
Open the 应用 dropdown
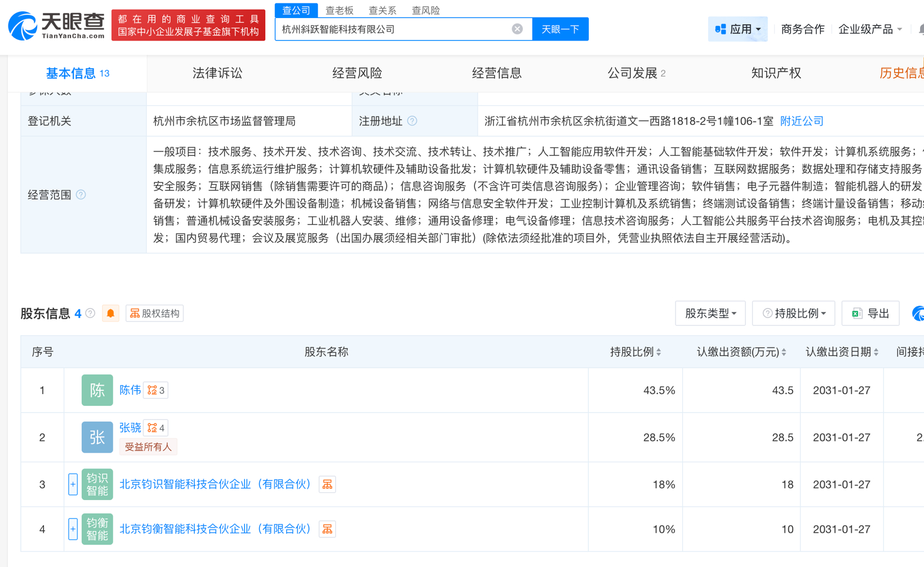click(x=738, y=29)
